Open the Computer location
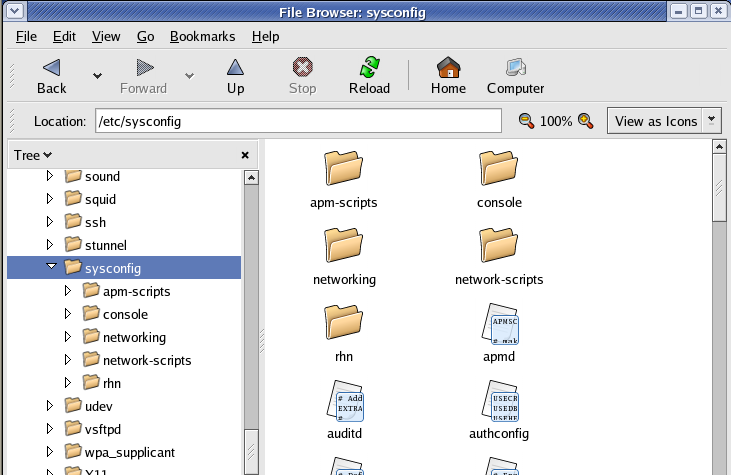The image size is (731, 475). click(x=515, y=68)
